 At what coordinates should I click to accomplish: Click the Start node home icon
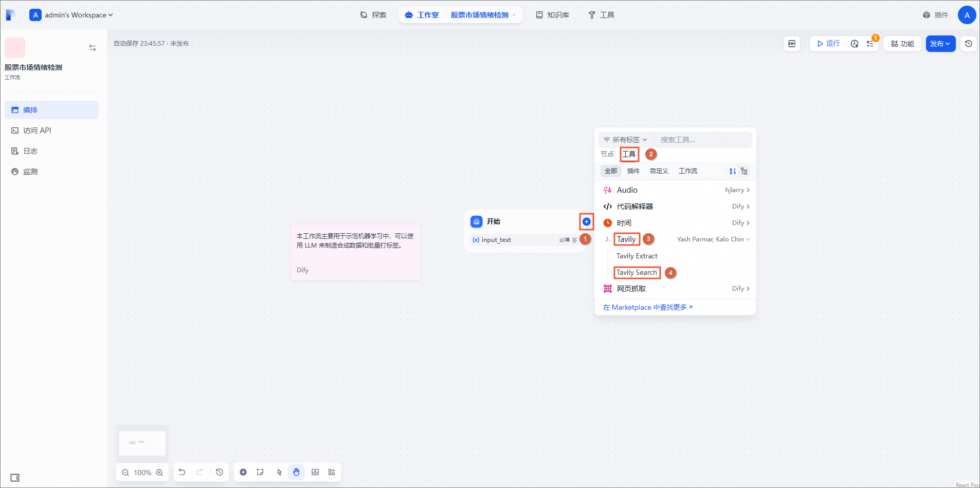click(477, 221)
